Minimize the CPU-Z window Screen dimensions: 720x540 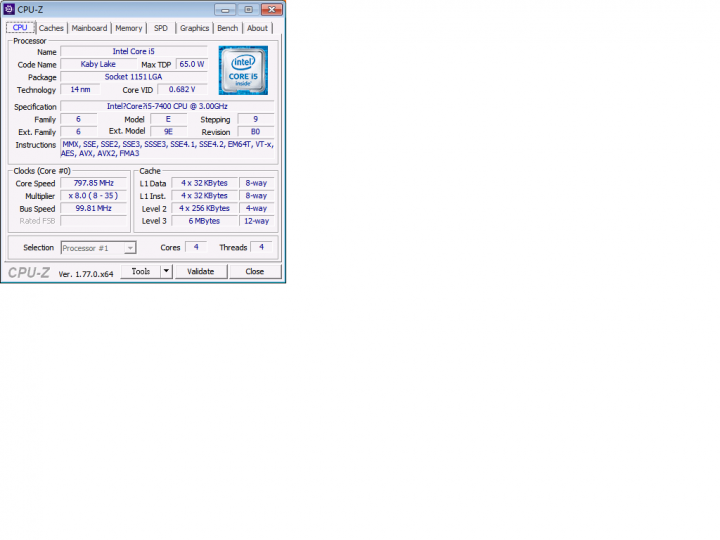click(225, 9)
